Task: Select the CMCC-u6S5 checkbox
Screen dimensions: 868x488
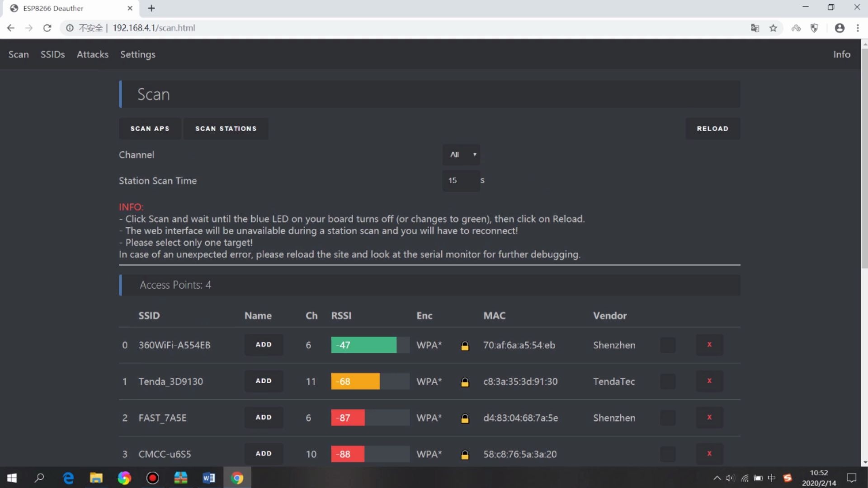Action: coord(668,454)
